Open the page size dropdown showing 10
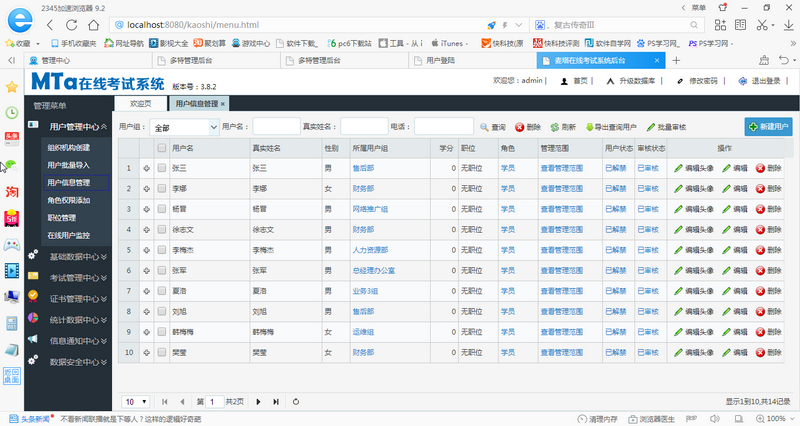The height and width of the screenshot is (426, 800). point(136,402)
